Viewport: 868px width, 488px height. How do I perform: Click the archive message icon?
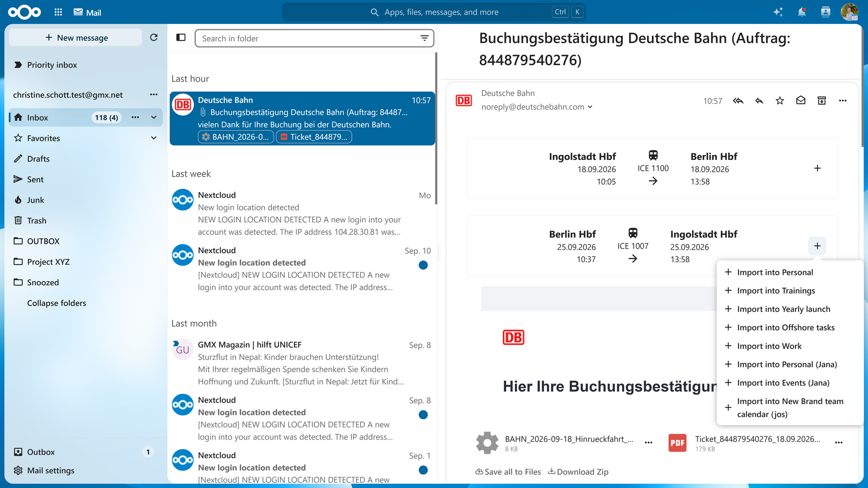(822, 101)
